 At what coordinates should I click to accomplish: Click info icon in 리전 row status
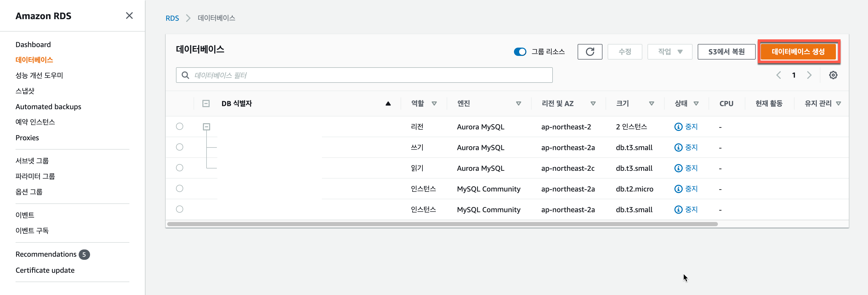coord(678,127)
